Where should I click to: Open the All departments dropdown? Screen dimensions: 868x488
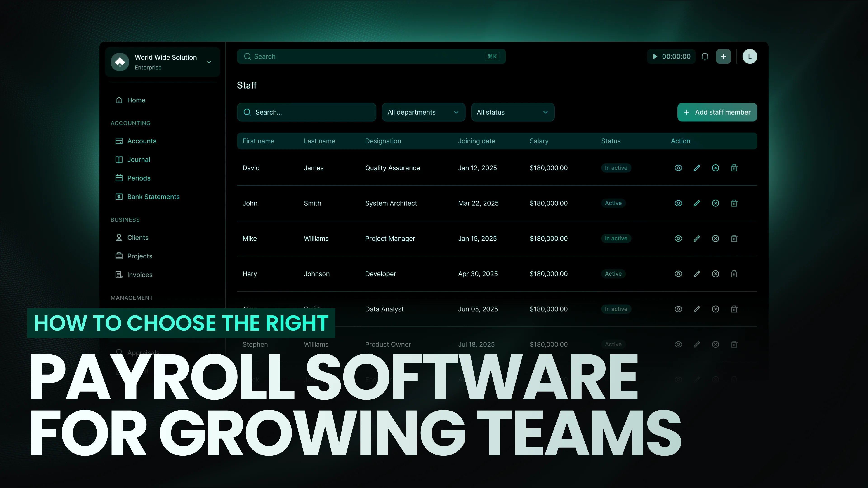423,112
